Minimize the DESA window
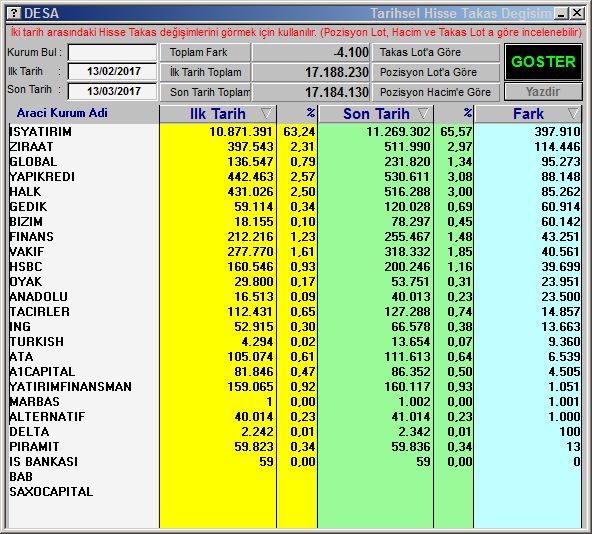The width and height of the screenshot is (592, 534). coord(561,14)
